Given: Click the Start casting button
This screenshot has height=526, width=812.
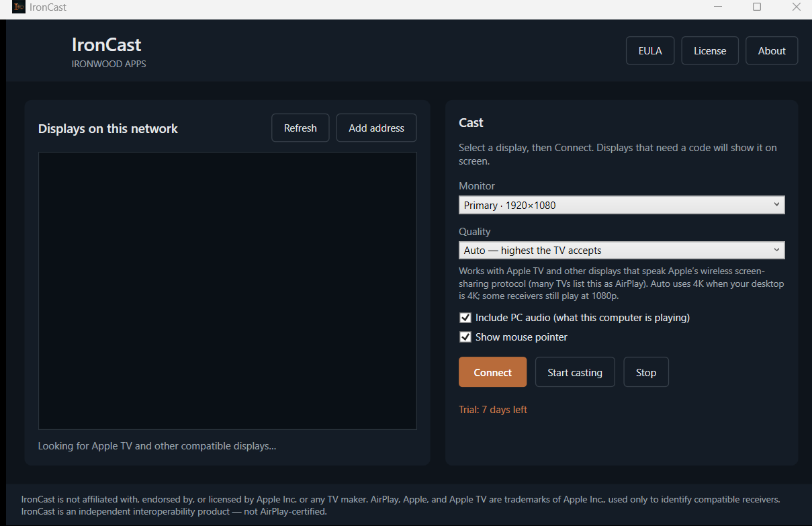Looking at the screenshot, I should point(575,372).
